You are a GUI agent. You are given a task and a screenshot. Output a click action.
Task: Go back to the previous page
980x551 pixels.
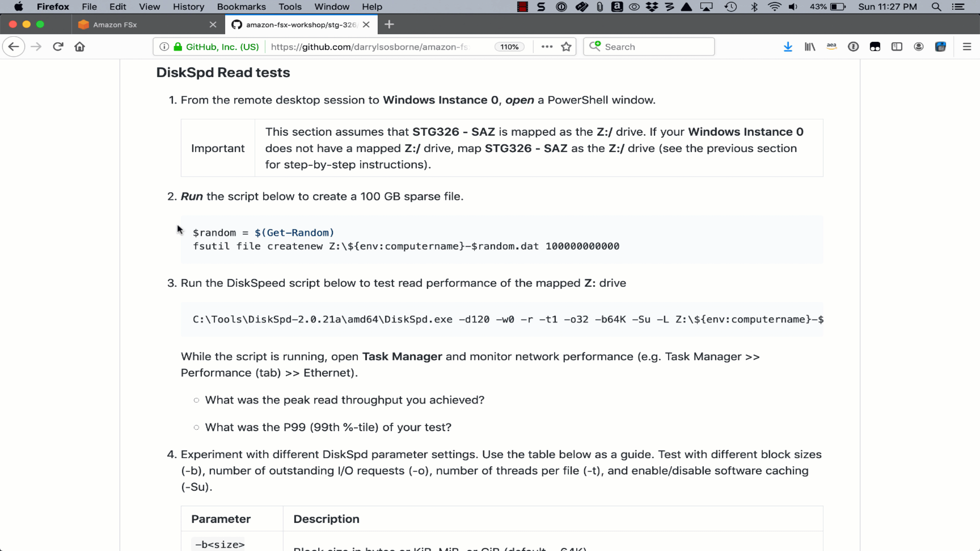tap(14, 46)
